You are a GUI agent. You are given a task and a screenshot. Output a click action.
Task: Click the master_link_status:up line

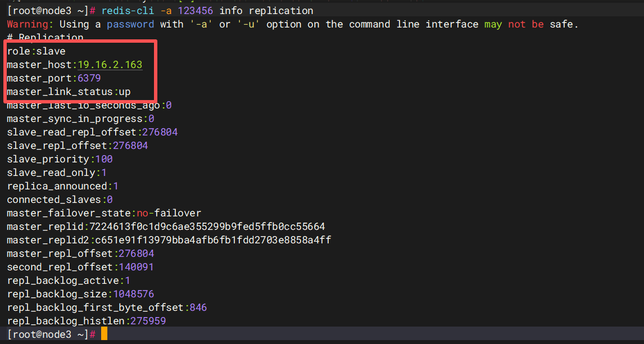click(69, 92)
